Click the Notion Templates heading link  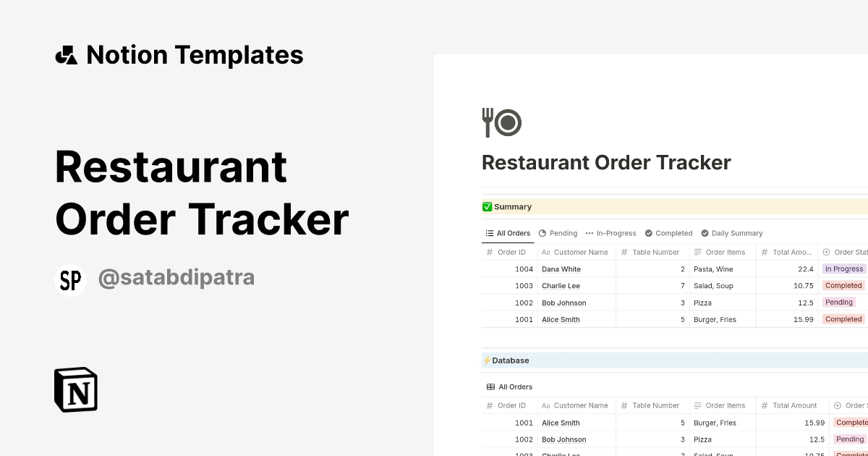click(195, 55)
